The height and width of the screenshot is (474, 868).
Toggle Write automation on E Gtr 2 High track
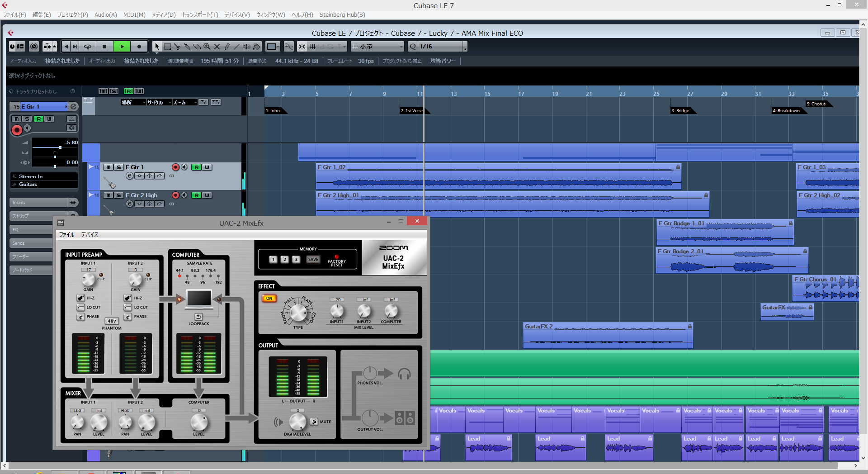click(207, 195)
